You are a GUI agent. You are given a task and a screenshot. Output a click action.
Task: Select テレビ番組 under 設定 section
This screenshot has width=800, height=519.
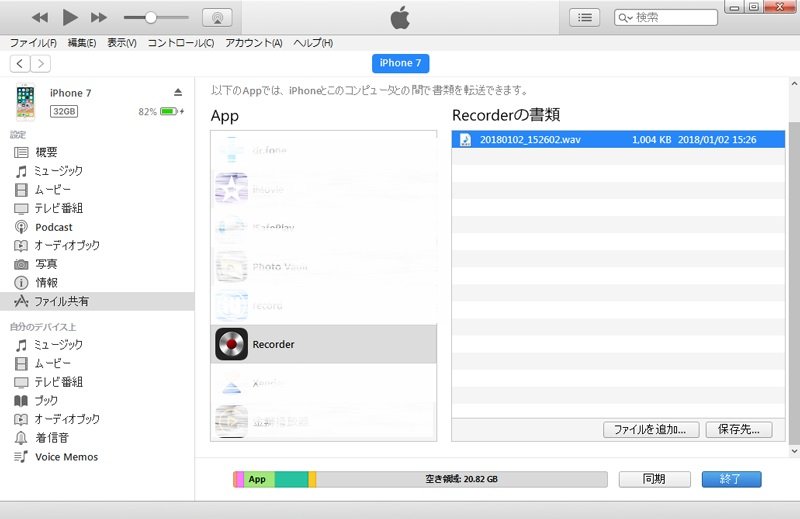97,208
